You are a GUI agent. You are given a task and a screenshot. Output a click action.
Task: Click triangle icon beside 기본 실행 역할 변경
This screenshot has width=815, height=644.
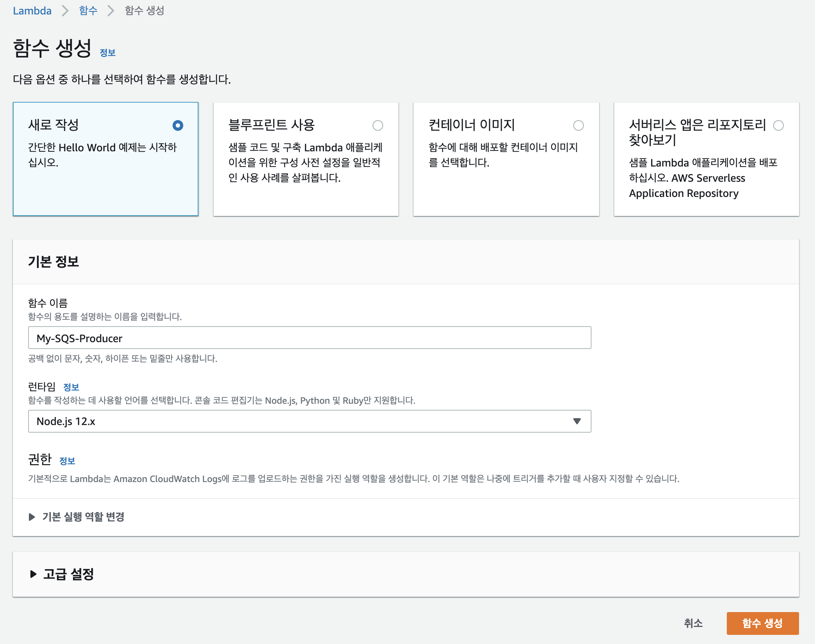[x=32, y=517]
